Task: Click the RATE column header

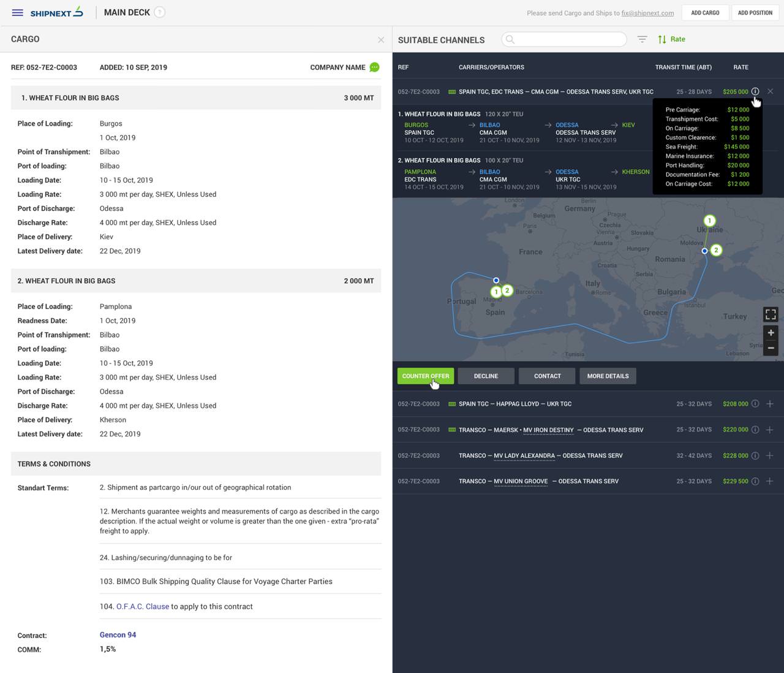Action: (741, 67)
